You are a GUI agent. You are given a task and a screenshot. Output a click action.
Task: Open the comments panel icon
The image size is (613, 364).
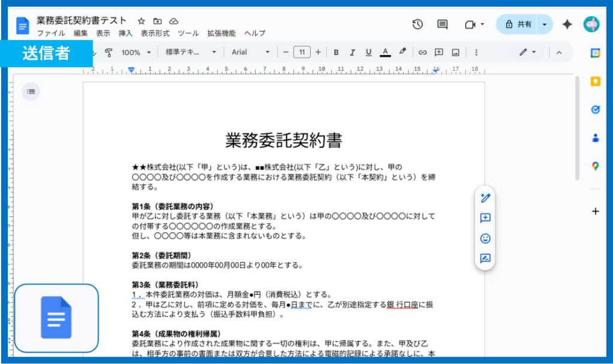(442, 25)
